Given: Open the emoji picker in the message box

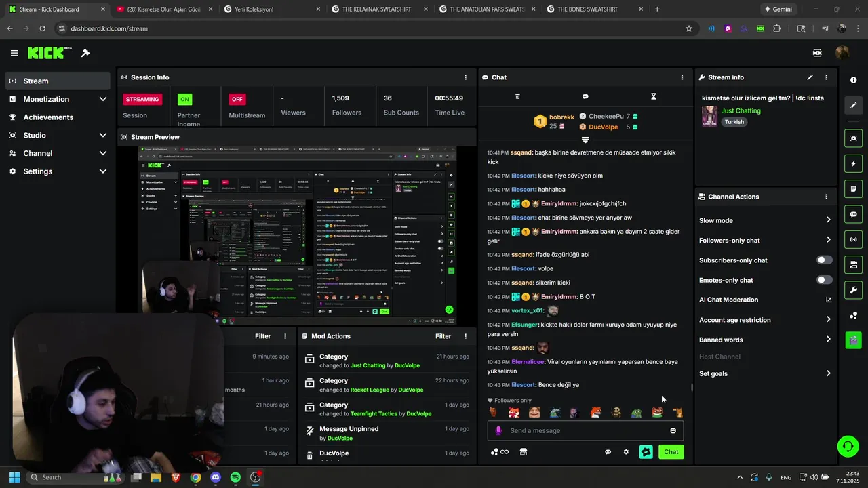Looking at the screenshot, I should (x=673, y=430).
